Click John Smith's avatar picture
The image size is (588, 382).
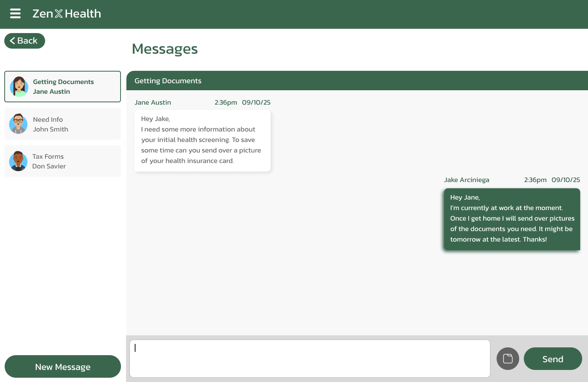pos(18,124)
